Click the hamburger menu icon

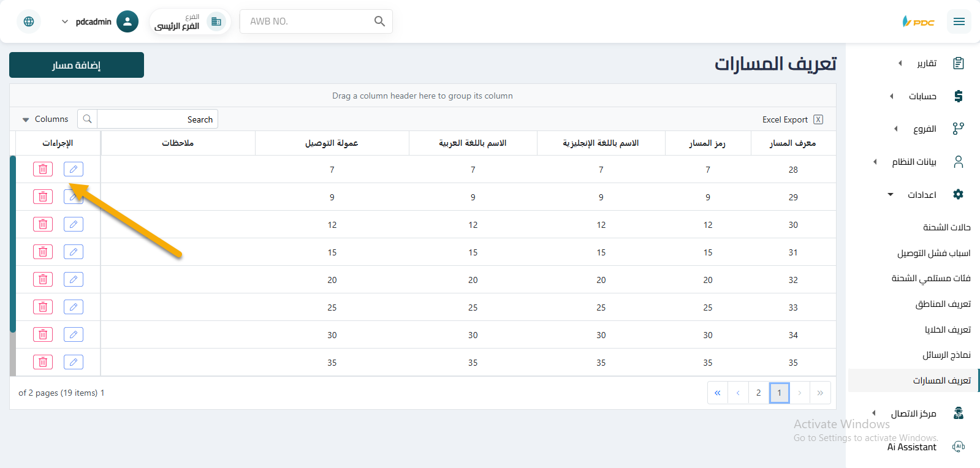point(959,21)
